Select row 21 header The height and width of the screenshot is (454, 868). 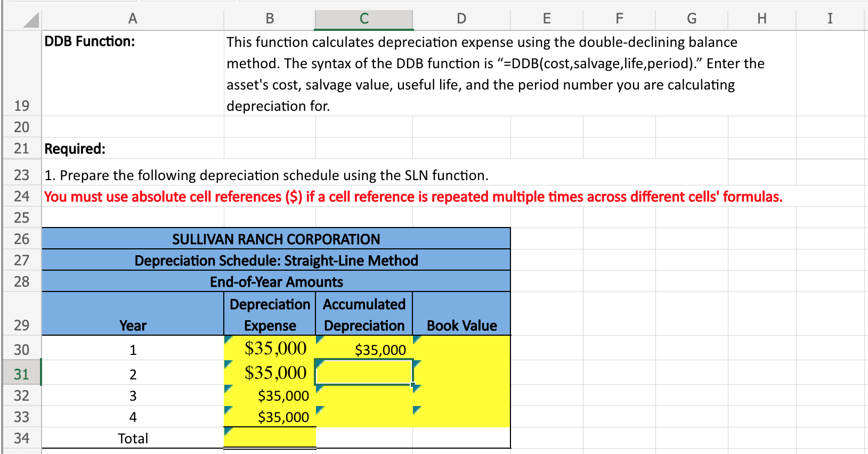point(21,148)
